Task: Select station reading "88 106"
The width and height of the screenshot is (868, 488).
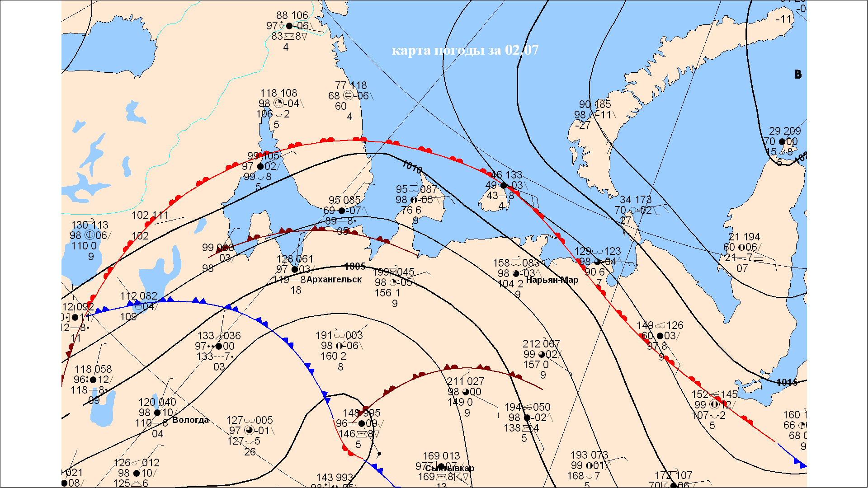Action: (x=292, y=16)
